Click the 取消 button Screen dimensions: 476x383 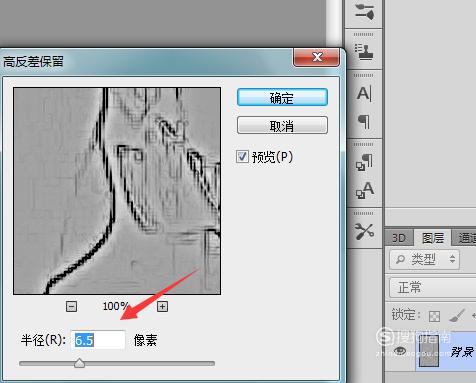282,125
